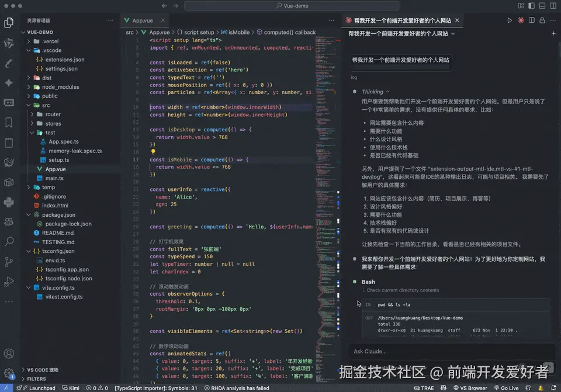Select script setup in the breadcrumb
The width and height of the screenshot is (561, 392).
(x=196, y=32)
